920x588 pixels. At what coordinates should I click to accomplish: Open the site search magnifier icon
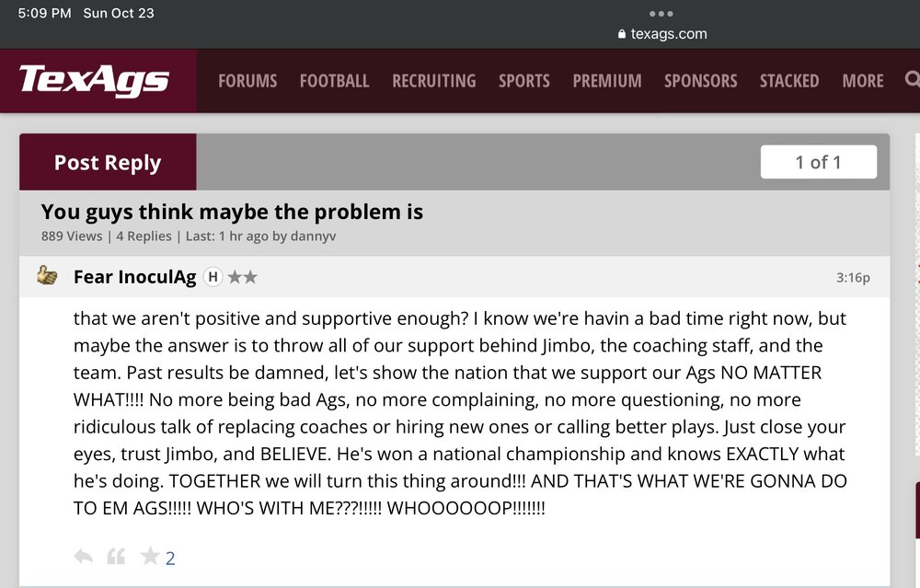click(x=911, y=79)
